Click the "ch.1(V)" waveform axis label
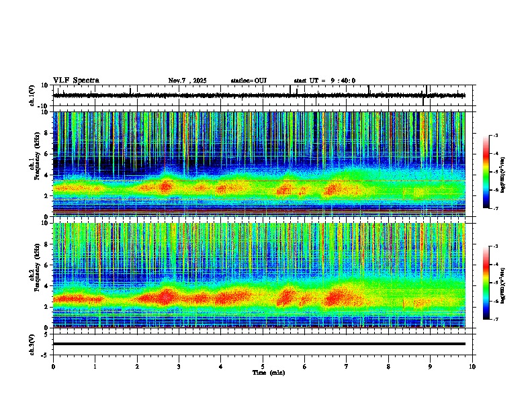Viewport: 532px width, 411px height. coord(32,95)
